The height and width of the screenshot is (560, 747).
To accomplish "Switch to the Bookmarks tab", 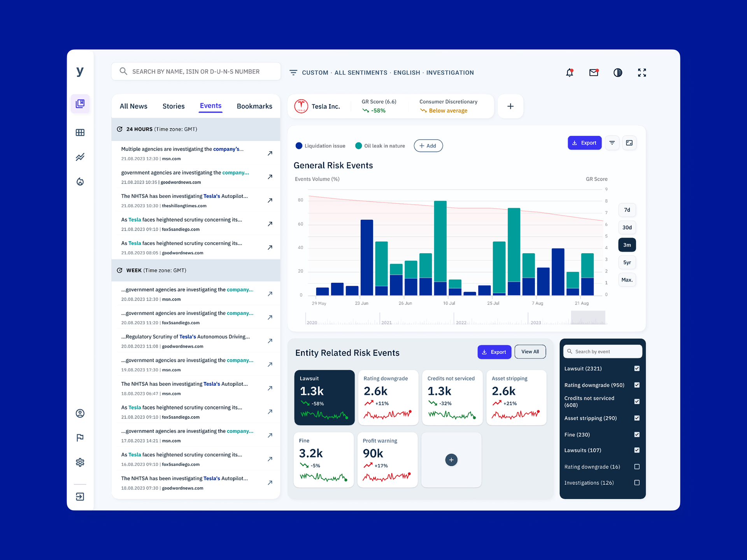I will pos(254,106).
